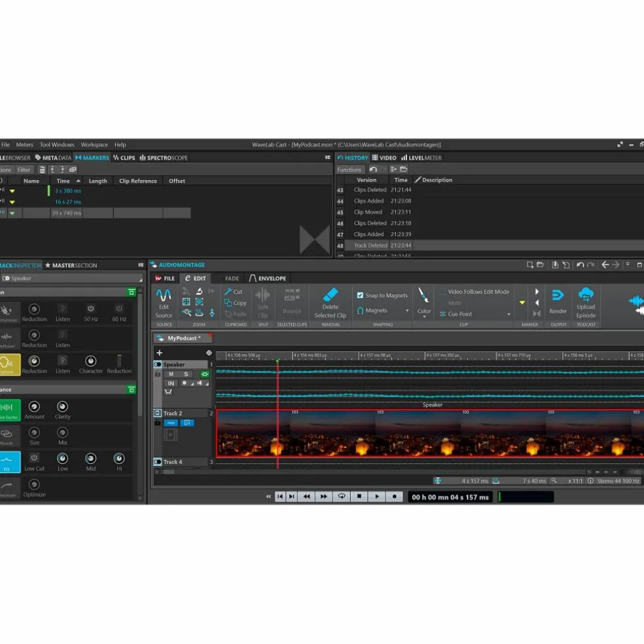Copy the selected clip
The width and height of the screenshot is (644, 644).
point(236,303)
